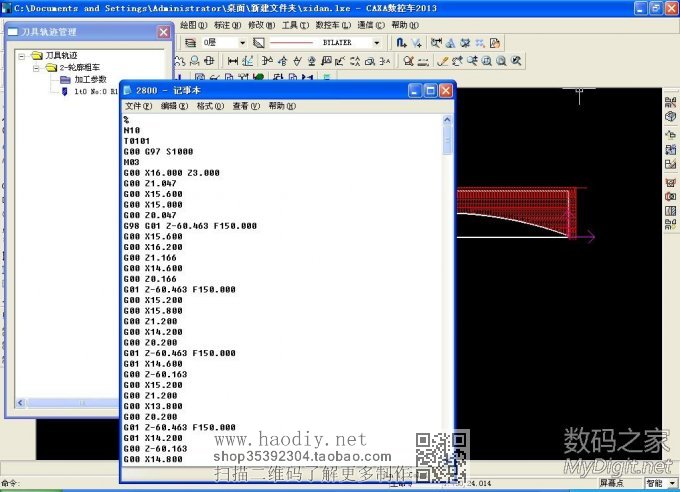This screenshot has height=492, width=680.
Task: Collapse the 2-轮廓粗车 tree node
Action: [x=36, y=68]
